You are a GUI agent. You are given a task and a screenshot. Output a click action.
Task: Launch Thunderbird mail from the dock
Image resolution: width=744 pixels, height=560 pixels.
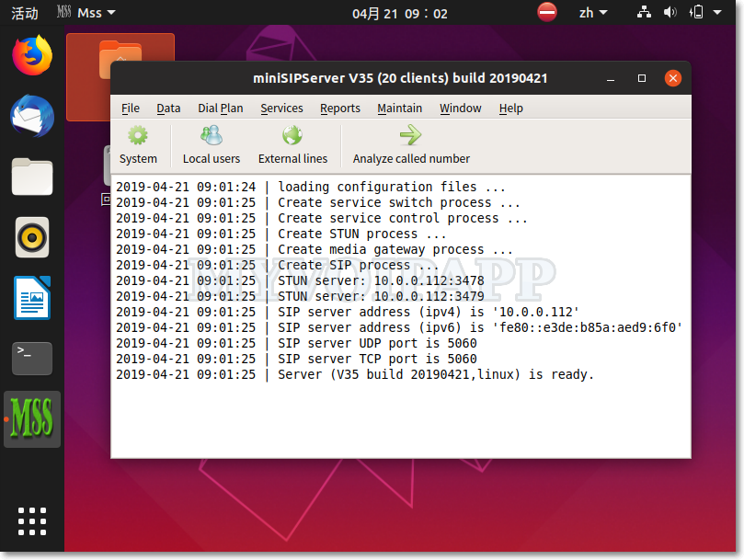32,116
